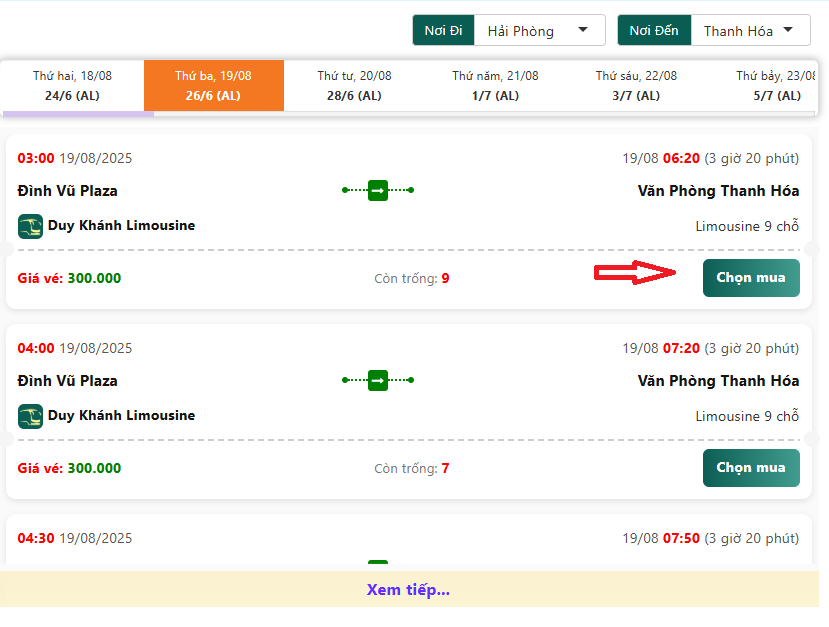Image resolution: width=829 pixels, height=627 pixels.
Task: Click the red arrow pointing to Chọn mua
Action: tap(635, 273)
